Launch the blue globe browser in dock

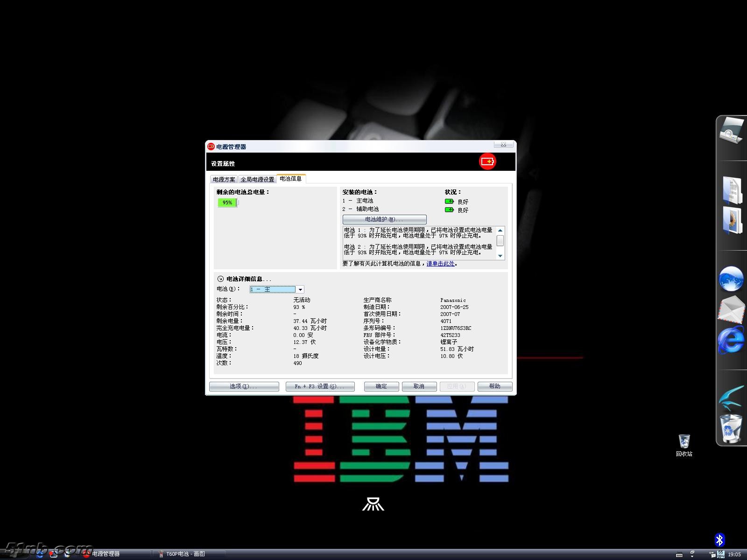coord(731,279)
